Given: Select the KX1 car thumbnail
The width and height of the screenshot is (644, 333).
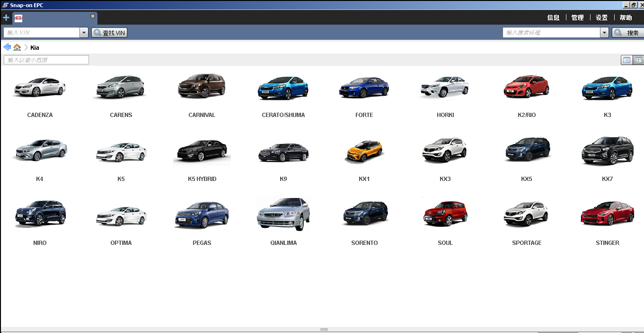Looking at the screenshot, I should point(364,151).
